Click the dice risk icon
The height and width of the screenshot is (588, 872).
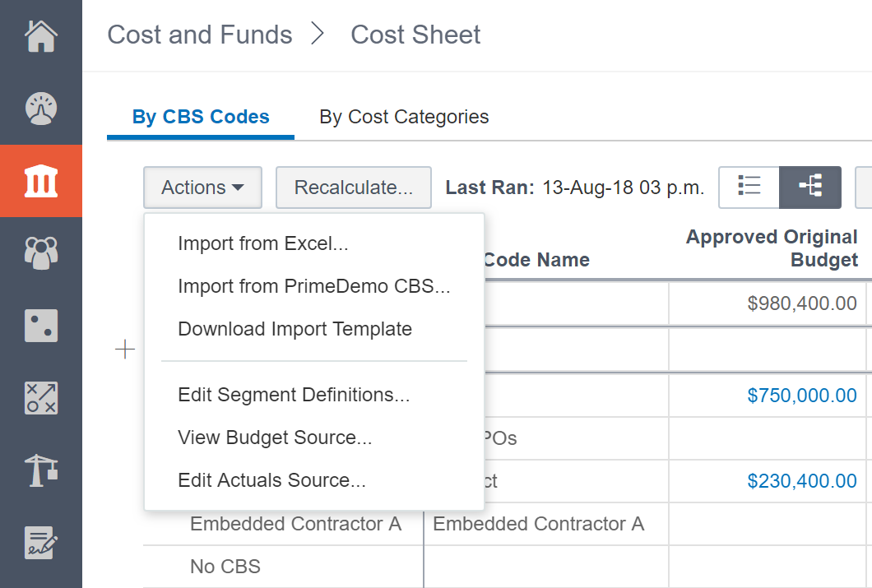point(41,326)
